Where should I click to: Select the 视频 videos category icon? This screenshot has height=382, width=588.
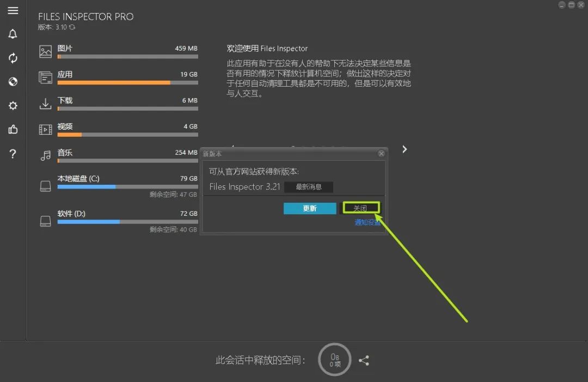pyautogui.click(x=46, y=129)
